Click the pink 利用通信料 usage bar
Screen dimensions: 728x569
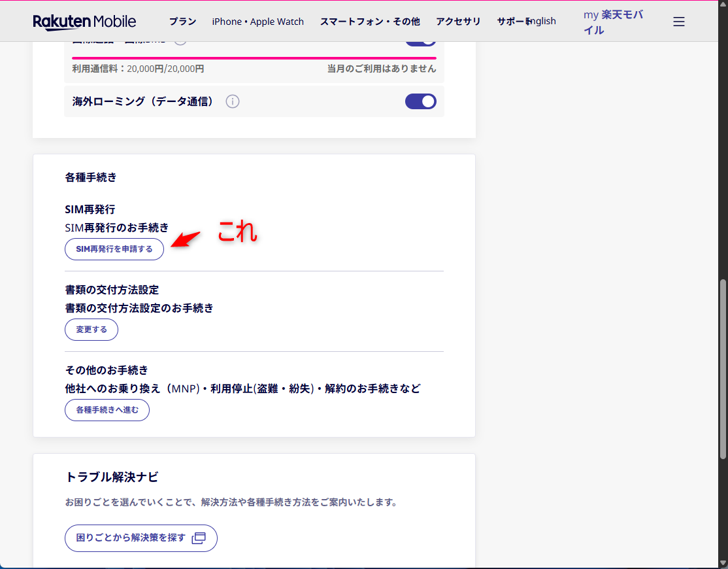point(254,58)
